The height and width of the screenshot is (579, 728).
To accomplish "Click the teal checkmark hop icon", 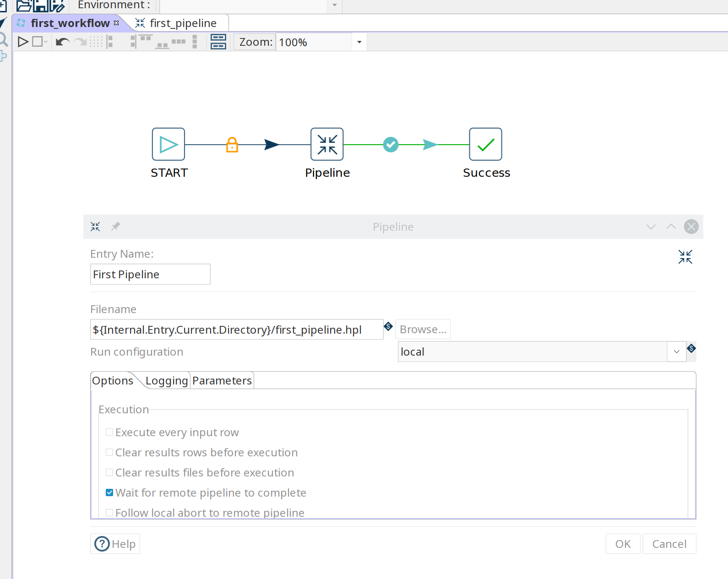I will point(391,145).
